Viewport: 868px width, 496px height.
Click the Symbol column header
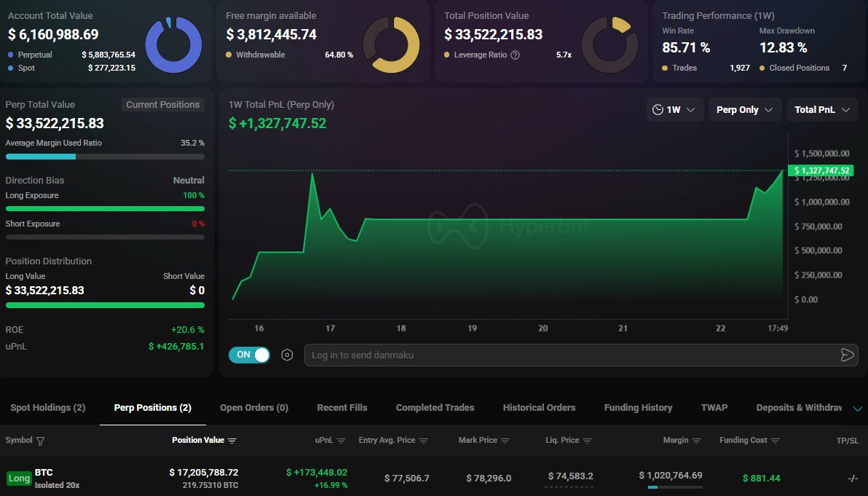point(19,440)
